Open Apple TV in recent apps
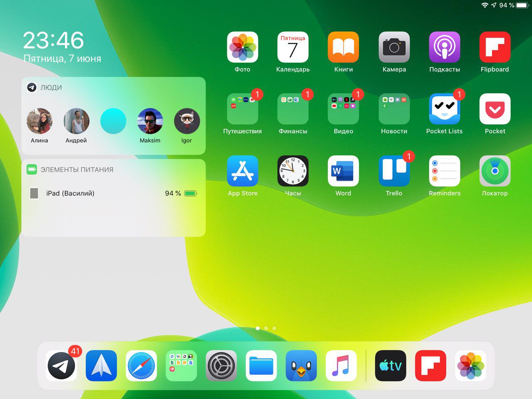 pos(391,366)
